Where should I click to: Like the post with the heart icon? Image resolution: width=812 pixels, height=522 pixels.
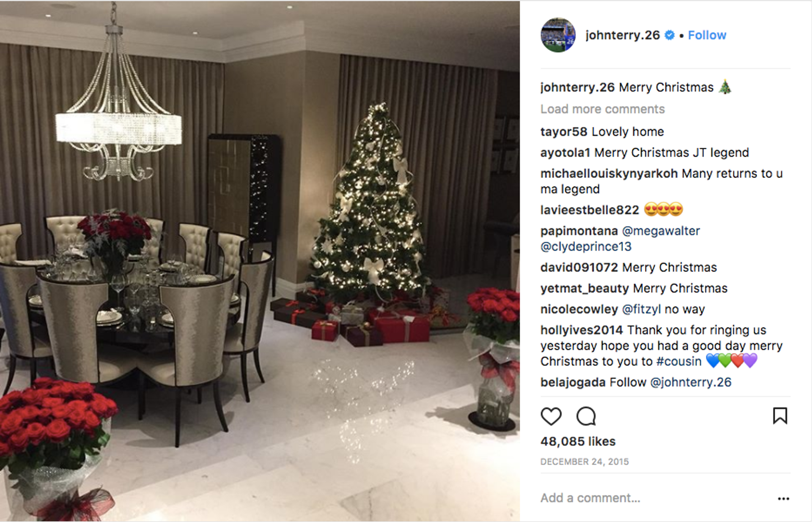pos(551,416)
